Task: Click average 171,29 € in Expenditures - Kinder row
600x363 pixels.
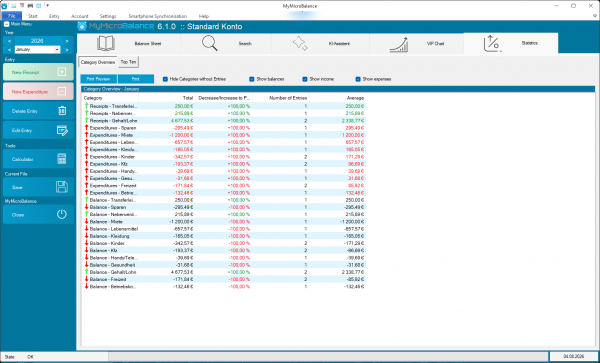Action: click(x=355, y=157)
